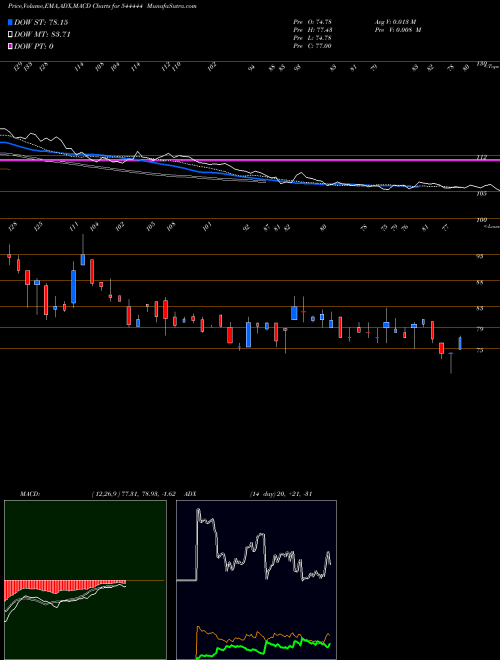This screenshot has width=500, height=660.
Task: Click inside the dark blue ADX chart panel
Action: (x=256, y=580)
